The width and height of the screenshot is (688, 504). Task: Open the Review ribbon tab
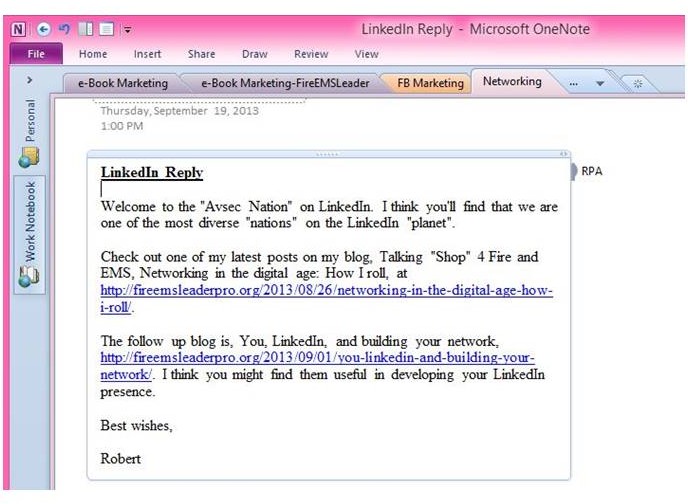tap(311, 54)
